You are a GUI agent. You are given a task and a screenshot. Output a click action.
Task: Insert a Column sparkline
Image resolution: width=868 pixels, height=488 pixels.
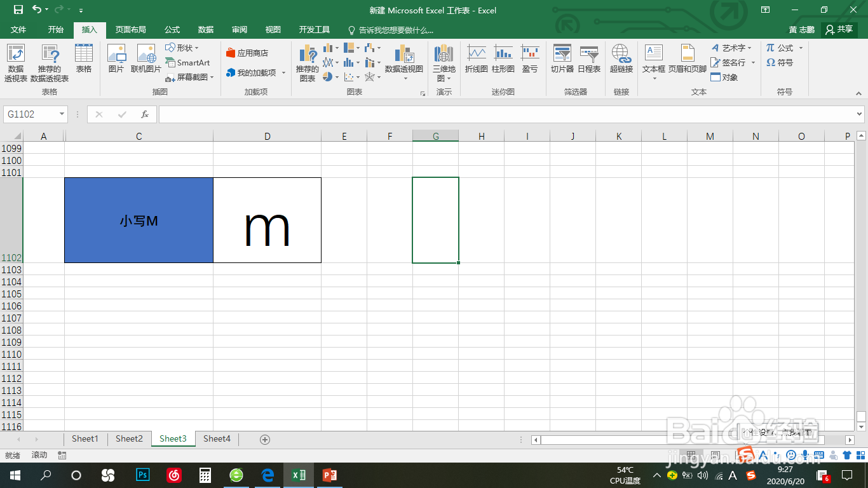click(x=503, y=58)
